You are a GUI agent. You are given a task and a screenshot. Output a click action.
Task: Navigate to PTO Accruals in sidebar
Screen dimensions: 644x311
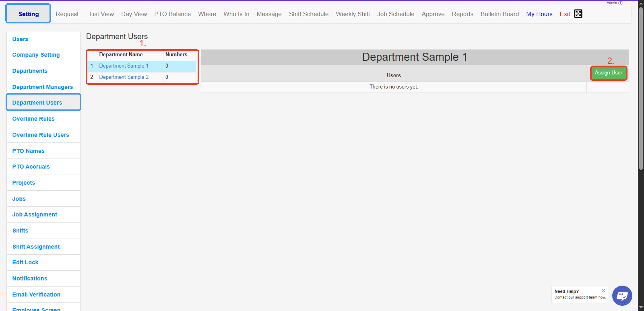click(x=31, y=167)
